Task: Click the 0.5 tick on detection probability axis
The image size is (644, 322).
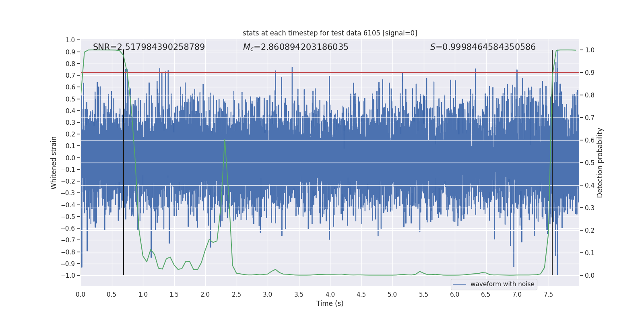Action: [x=590, y=163]
